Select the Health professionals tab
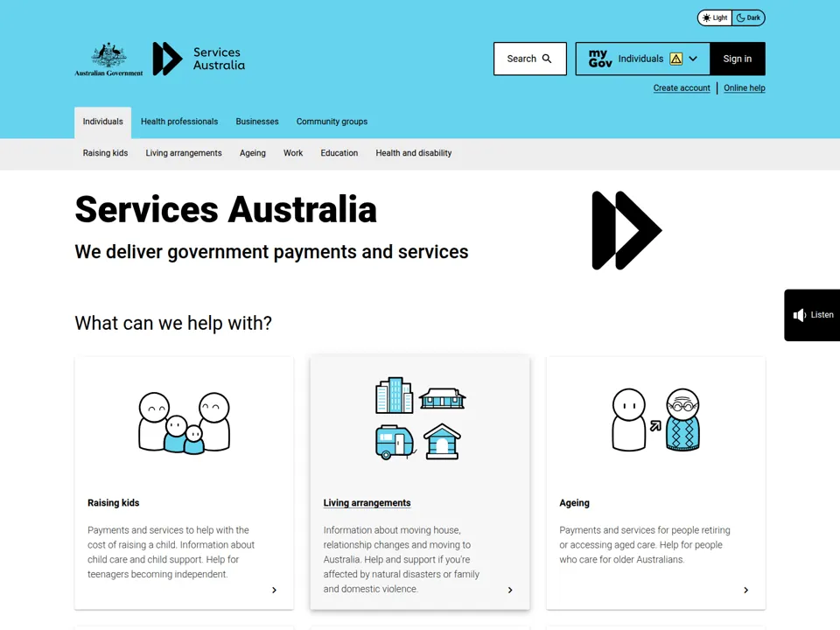 tap(179, 122)
